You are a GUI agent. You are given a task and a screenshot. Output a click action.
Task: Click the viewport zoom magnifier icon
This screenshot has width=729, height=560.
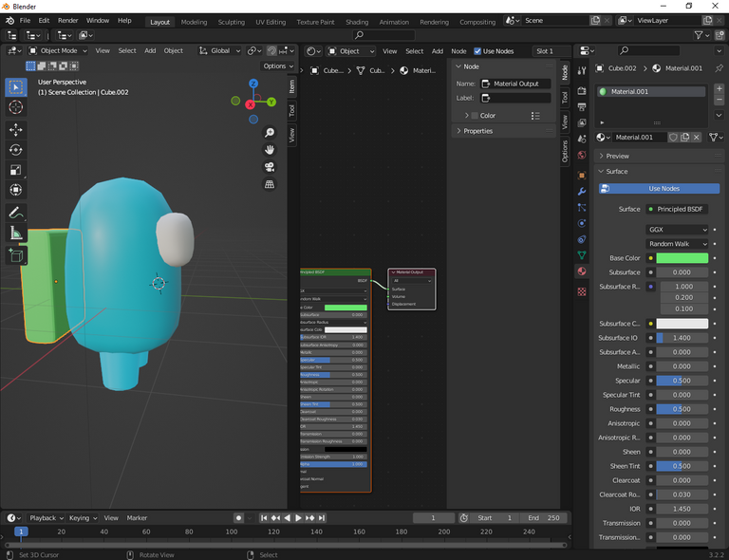270,133
